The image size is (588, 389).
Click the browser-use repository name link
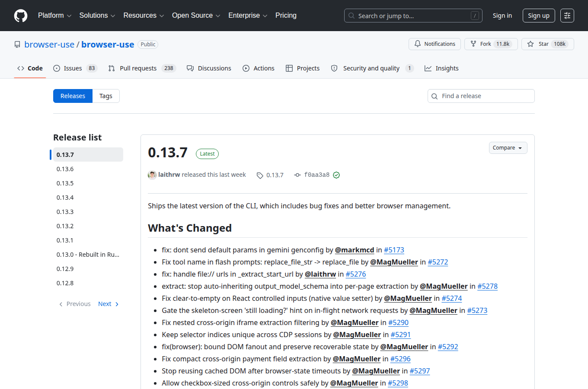(108, 45)
